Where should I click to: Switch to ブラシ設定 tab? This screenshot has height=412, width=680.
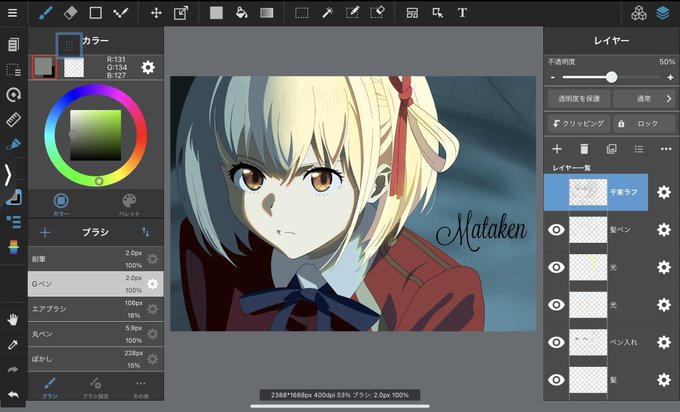[95, 388]
